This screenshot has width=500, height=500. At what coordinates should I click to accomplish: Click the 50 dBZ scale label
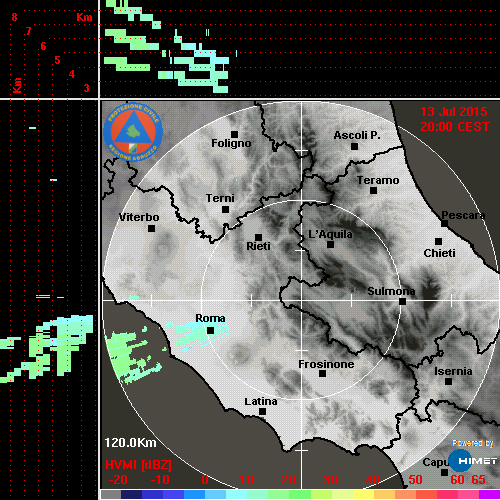coord(415,480)
